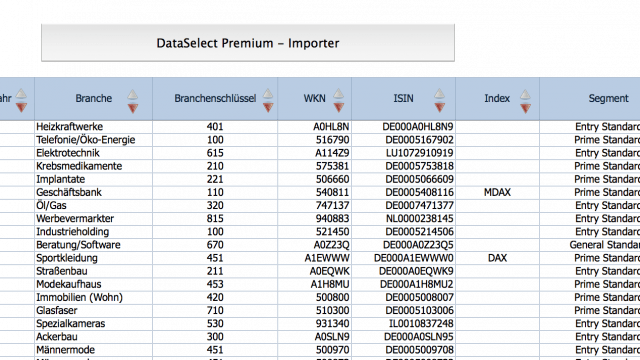Click the Spezialkameras row Branche cell
The image size is (640, 360).
93,324
